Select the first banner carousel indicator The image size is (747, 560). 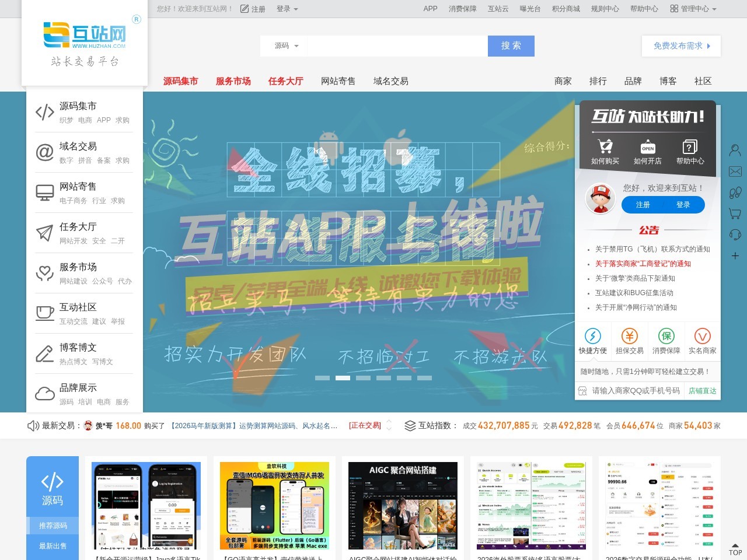pos(322,378)
